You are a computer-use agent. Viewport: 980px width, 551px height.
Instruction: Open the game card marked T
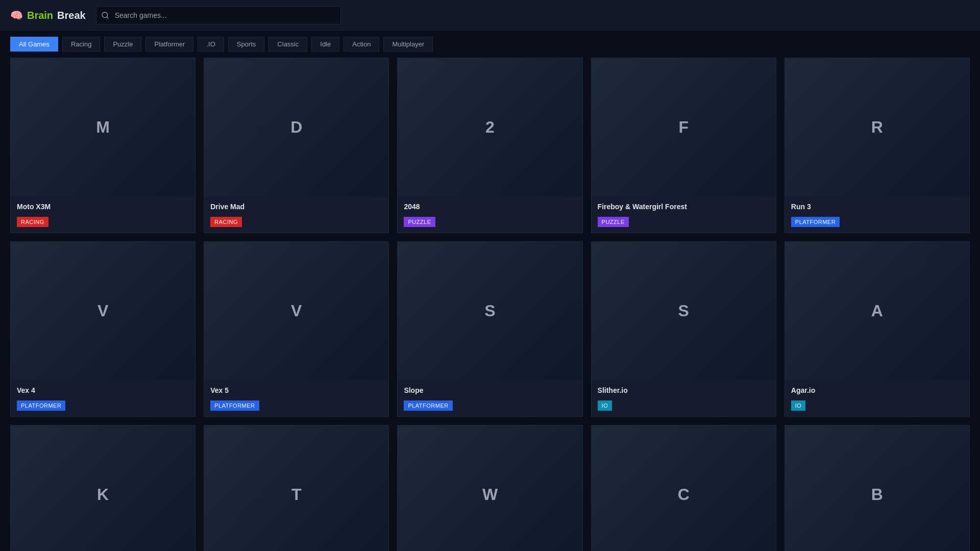[x=296, y=488]
